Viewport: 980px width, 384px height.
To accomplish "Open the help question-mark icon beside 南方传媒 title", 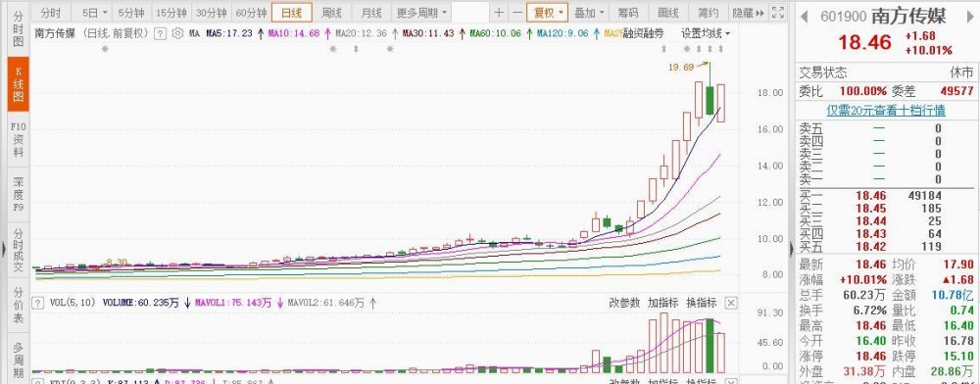I will point(161,33).
